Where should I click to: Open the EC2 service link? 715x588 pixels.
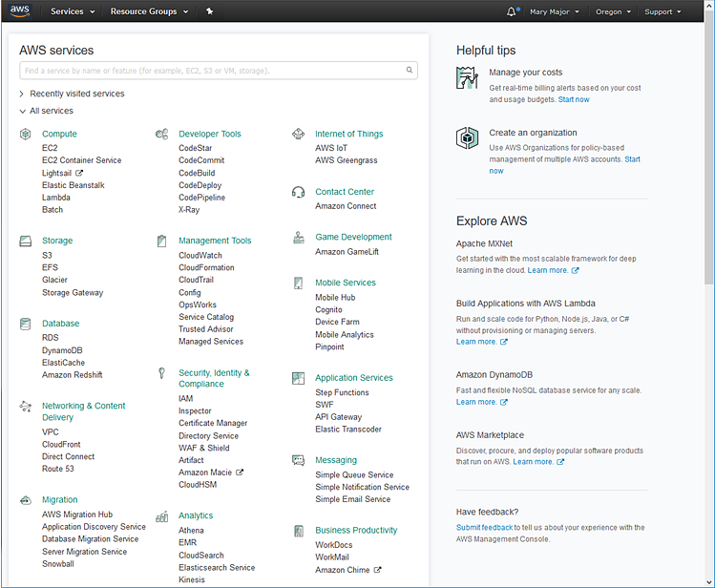coord(50,148)
